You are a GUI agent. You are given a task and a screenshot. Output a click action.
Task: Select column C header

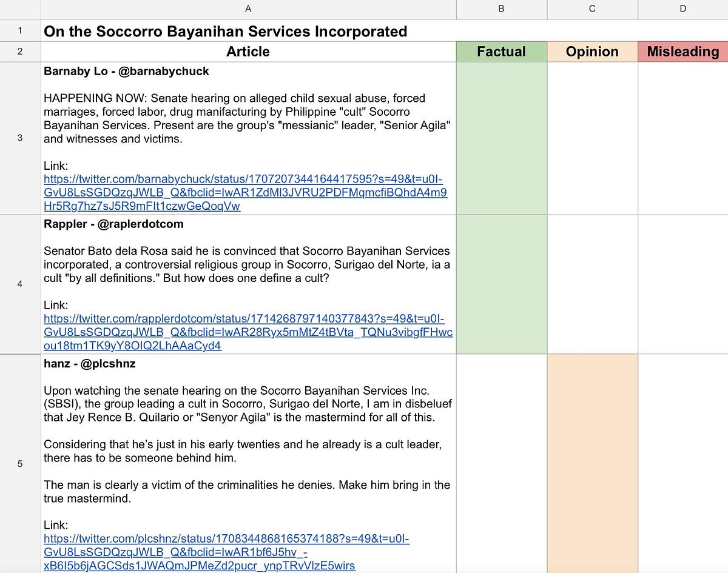click(592, 8)
